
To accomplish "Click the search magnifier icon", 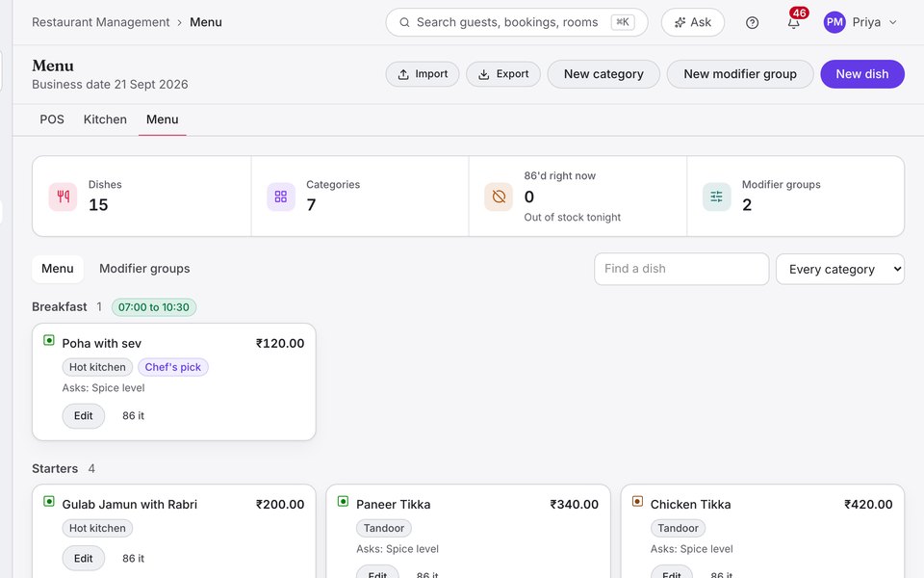I will coord(404,22).
